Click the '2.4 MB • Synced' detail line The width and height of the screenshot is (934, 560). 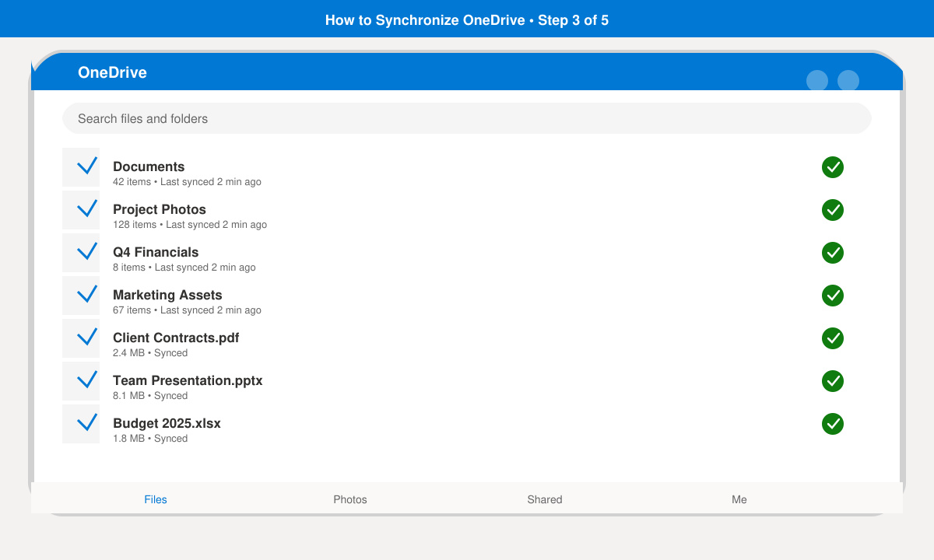click(x=150, y=353)
